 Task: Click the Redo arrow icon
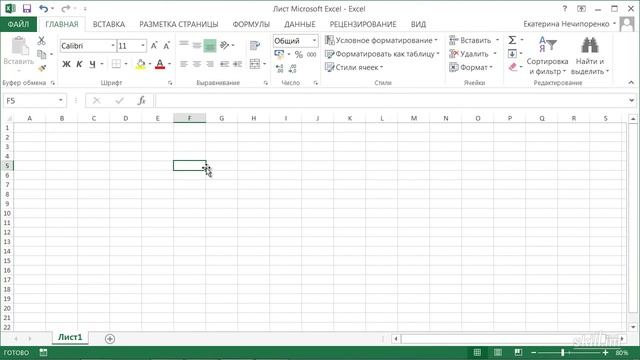(65, 9)
